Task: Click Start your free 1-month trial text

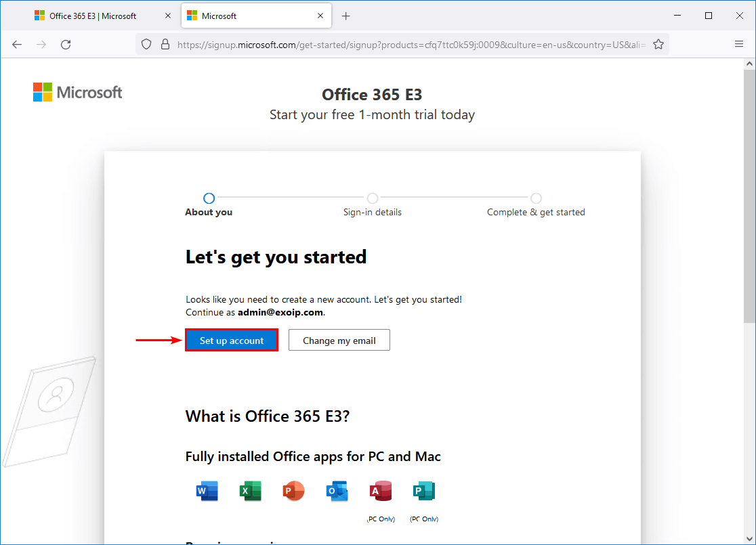Action: coord(372,114)
